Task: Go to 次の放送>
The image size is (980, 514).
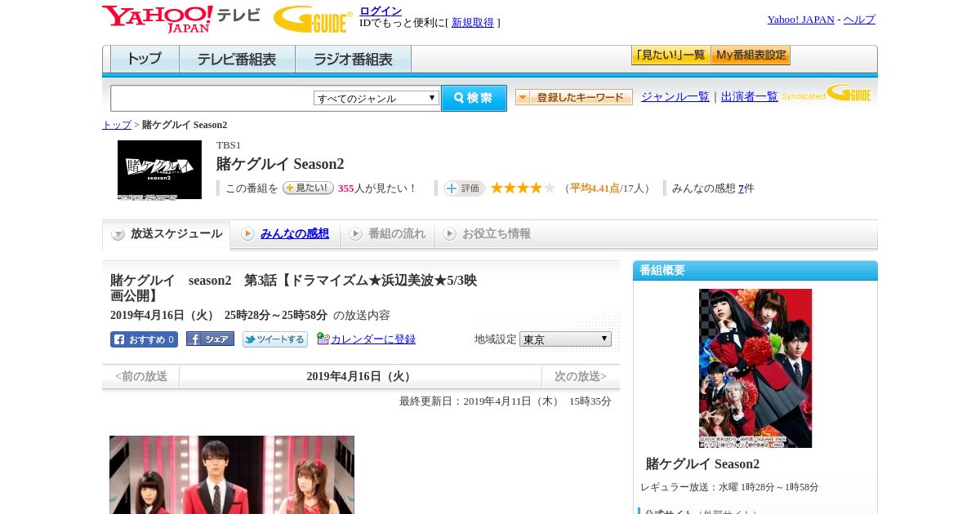Action: tap(581, 377)
